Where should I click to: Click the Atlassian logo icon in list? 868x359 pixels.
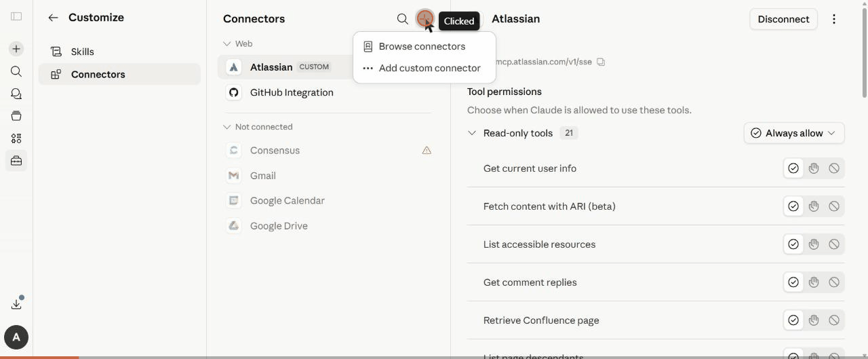tap(234, 67)
